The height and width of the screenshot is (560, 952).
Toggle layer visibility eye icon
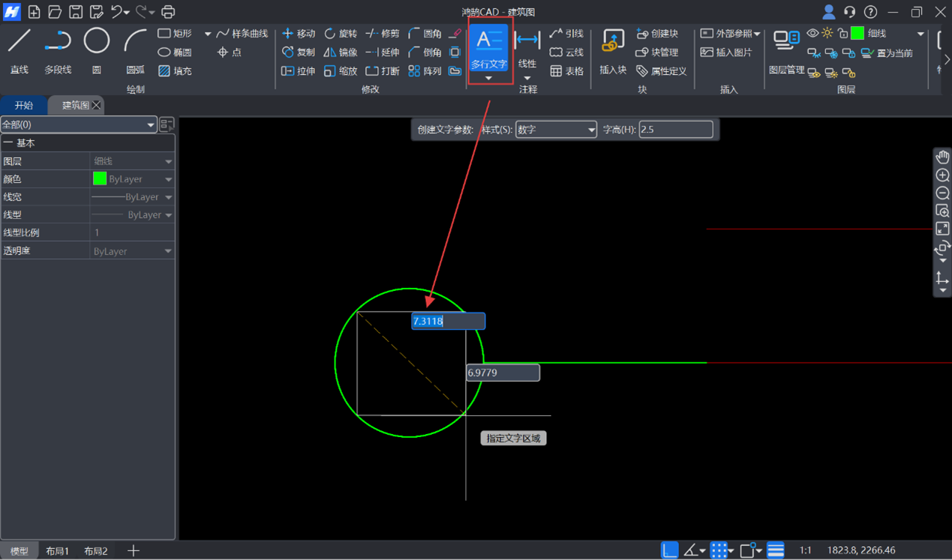(812, 34)
